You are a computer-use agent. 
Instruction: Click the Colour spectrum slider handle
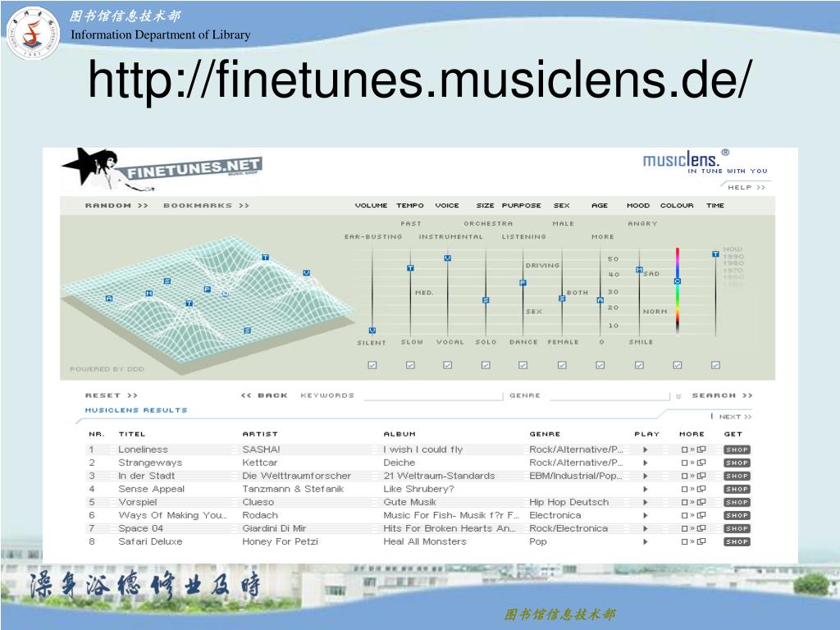pyautogui.click(x=677, y=281)
